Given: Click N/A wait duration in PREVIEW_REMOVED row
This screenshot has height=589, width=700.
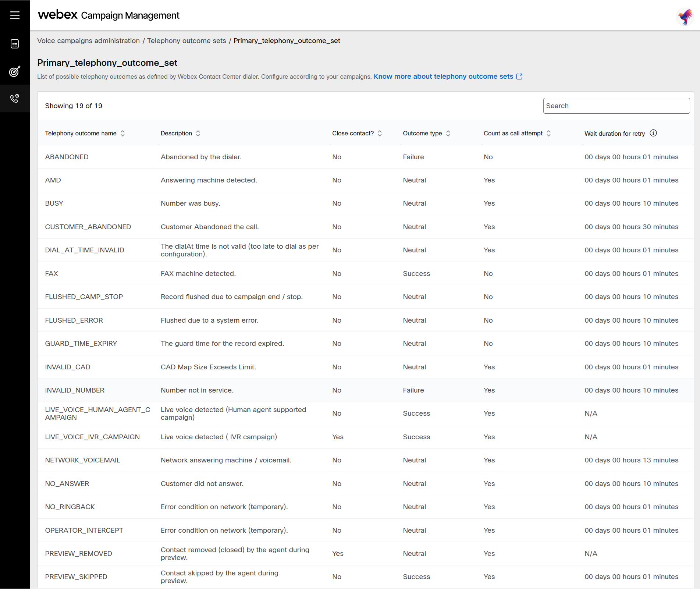Looking at the screenshot, I should click(591, 554).
